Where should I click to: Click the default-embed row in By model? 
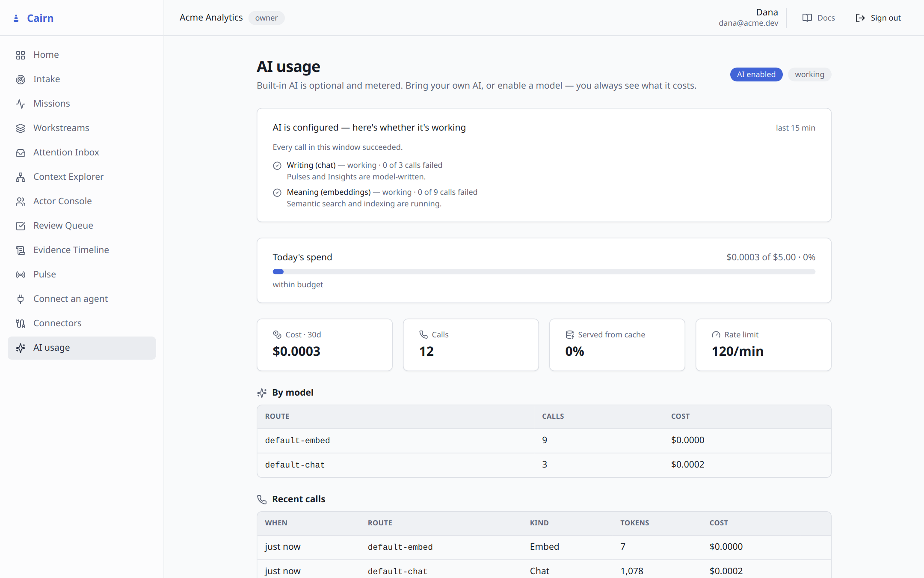click(544, 441)
